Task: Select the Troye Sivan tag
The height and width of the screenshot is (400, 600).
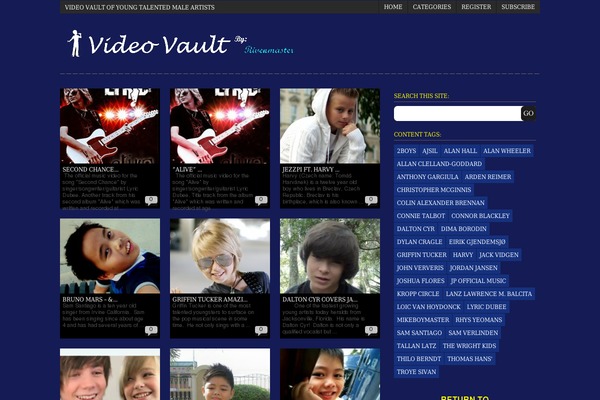Action: [416, 372]
